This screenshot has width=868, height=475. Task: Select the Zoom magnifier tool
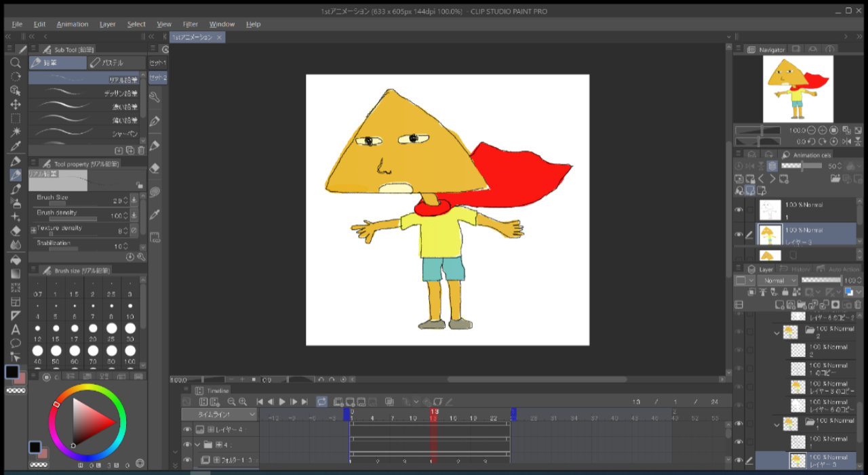[16, 62]
